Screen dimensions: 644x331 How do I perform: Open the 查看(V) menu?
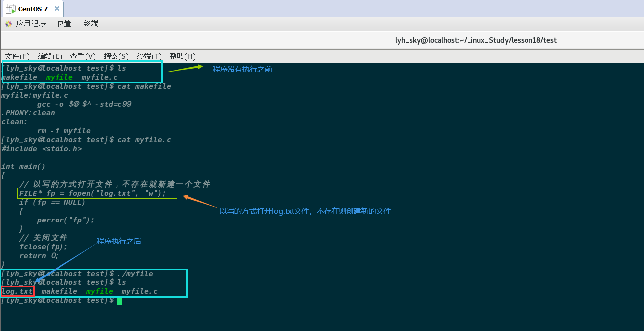pos(83,56)
